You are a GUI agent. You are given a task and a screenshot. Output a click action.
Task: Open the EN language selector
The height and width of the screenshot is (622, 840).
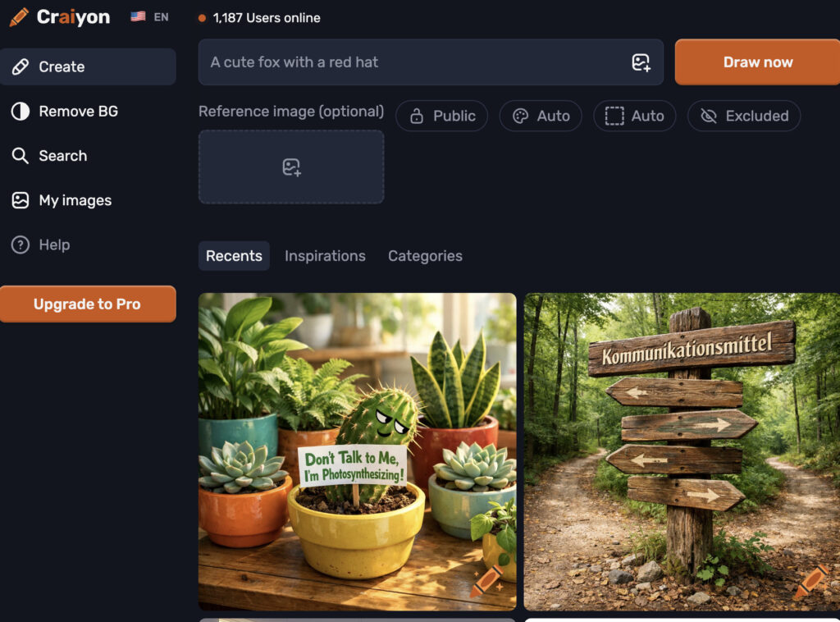pos(150,17)
